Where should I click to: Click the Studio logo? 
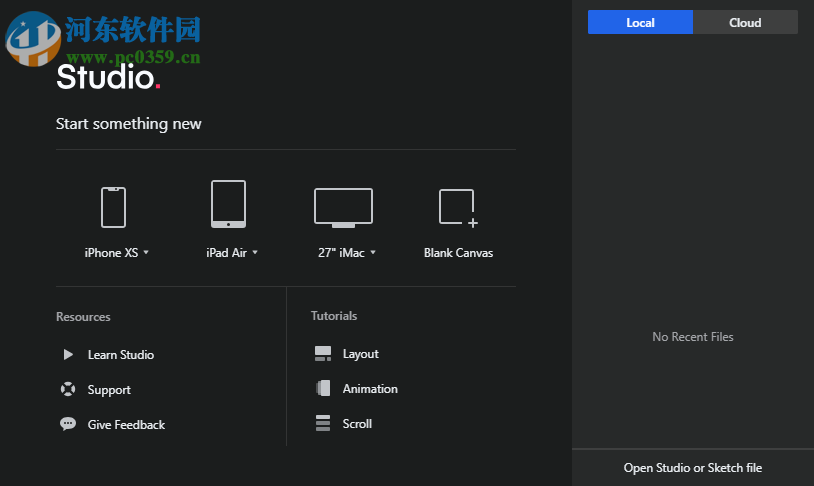tap(108, 77)
